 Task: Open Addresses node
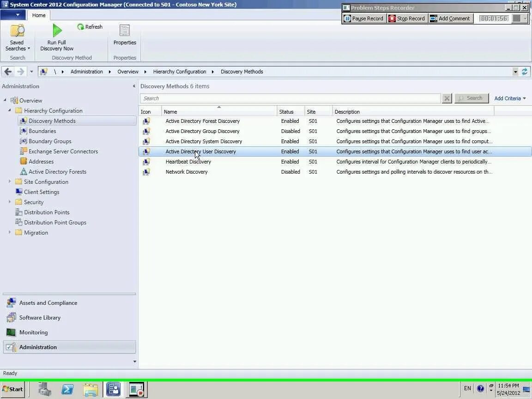tap(41, 162)
